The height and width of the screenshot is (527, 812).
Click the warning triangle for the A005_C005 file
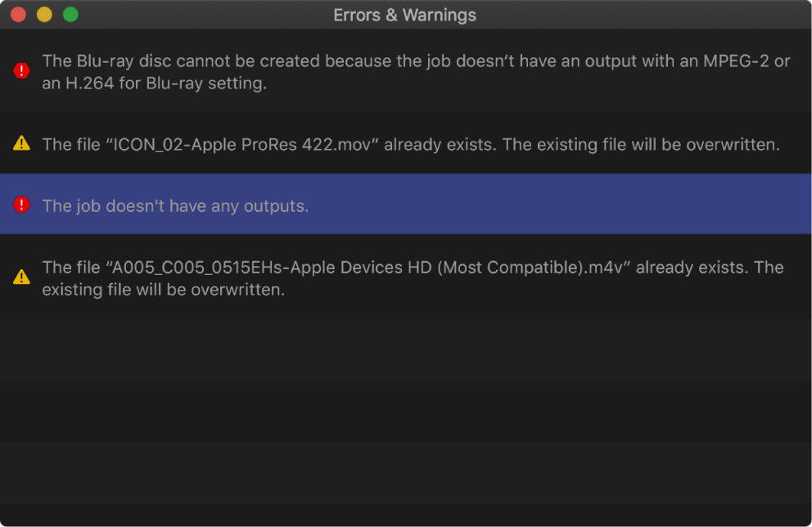click(21, 276)
